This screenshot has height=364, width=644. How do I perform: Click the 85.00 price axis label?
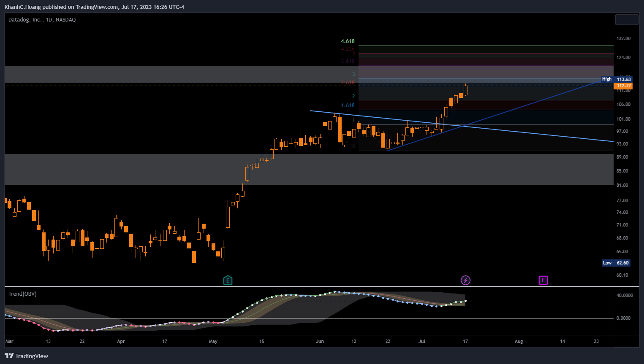[x=622, y=171]
